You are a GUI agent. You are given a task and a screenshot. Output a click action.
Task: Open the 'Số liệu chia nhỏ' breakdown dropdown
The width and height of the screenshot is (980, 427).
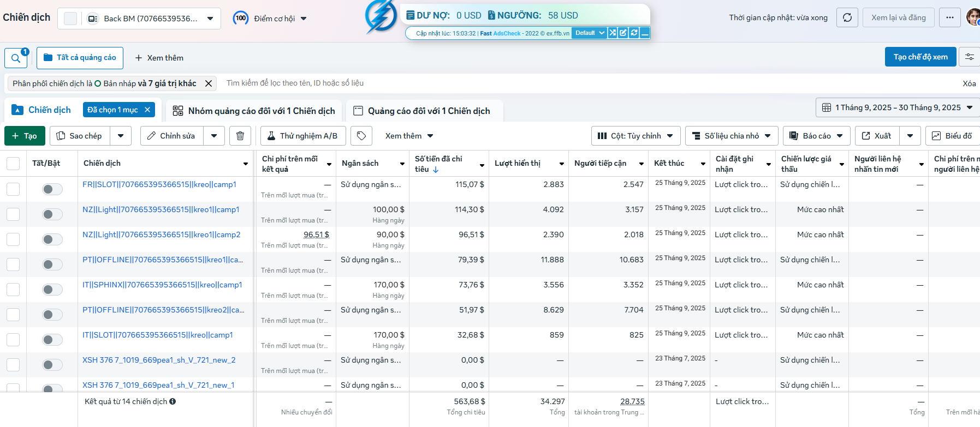[x=732, y=136]
